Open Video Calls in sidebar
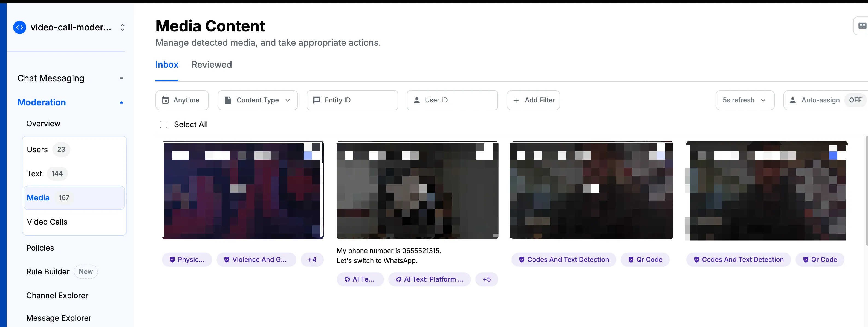868x327 pixels. coord(47,222)
